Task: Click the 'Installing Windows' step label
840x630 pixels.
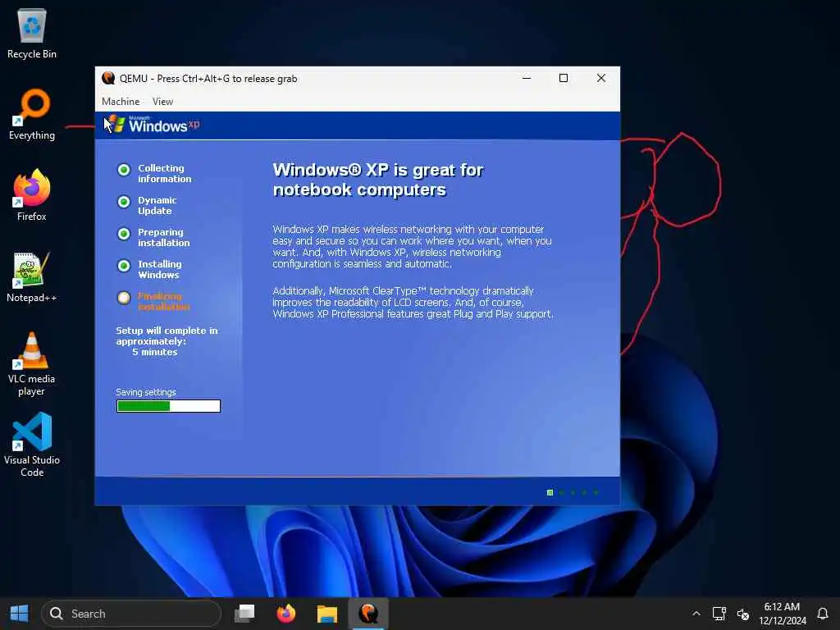Action: click(160, 269)
